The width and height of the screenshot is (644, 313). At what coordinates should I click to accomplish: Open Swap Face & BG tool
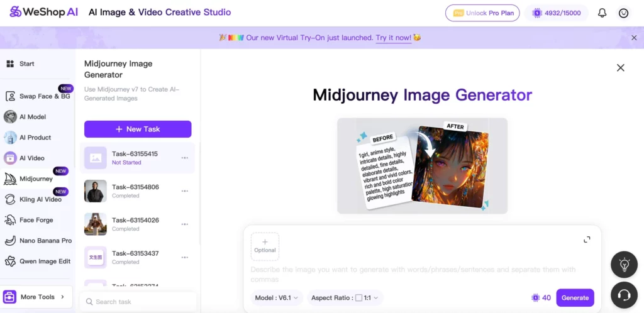click(x=38, y=96)
